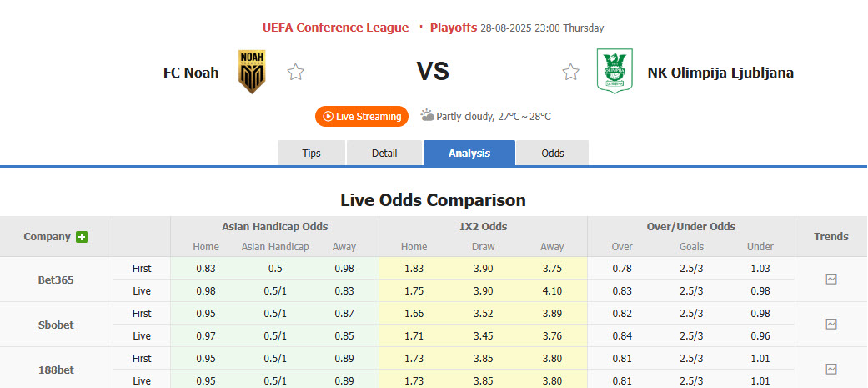Open UEFA Conference League link
The image size is (868, 388).
[x=335, y=28]
